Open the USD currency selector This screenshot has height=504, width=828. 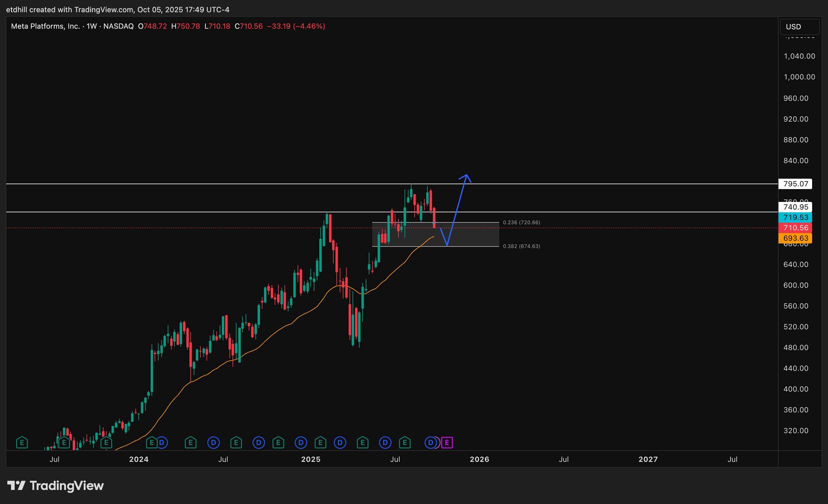(x=799, y=27)
